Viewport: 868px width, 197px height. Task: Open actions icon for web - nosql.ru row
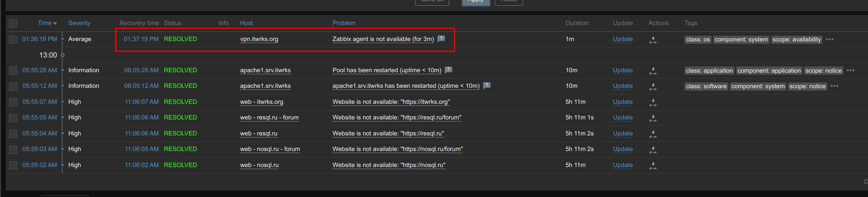[653, 166]
